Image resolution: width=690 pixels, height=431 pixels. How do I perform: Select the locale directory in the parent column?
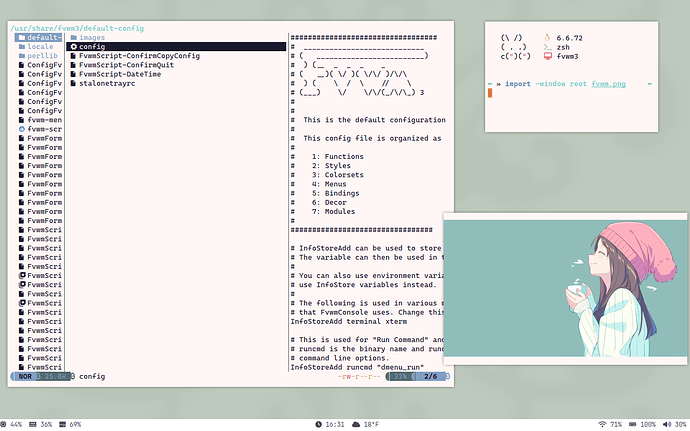tap(40, 47)
